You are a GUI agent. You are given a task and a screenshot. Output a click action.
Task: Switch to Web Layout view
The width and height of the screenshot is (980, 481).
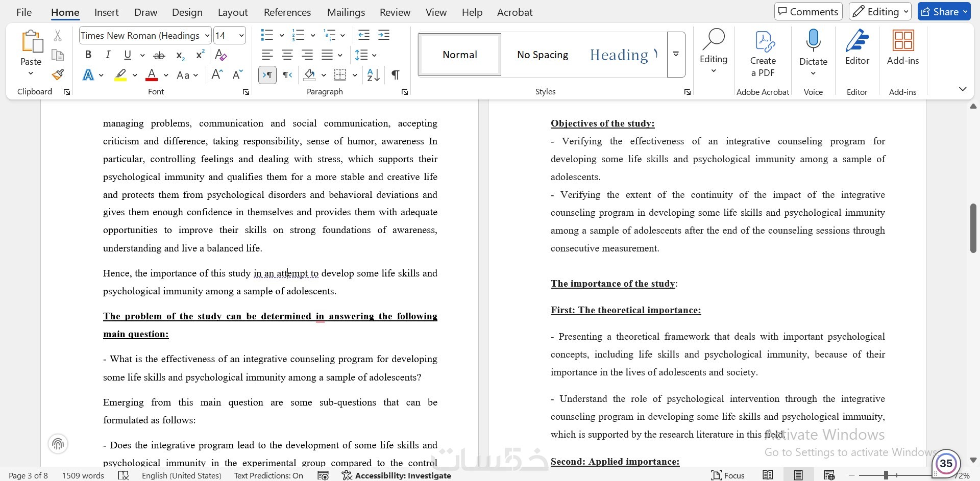[x=829, y=475]
